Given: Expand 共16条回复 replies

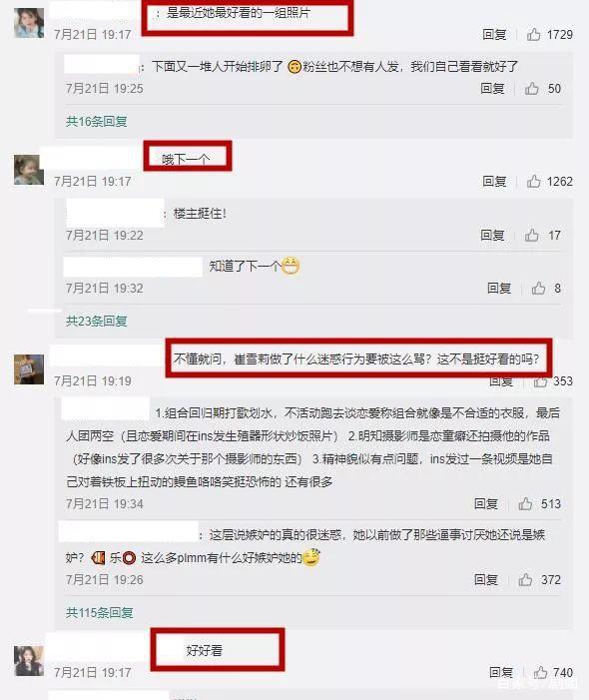Looking at the screenshot, I should [97, 122].
